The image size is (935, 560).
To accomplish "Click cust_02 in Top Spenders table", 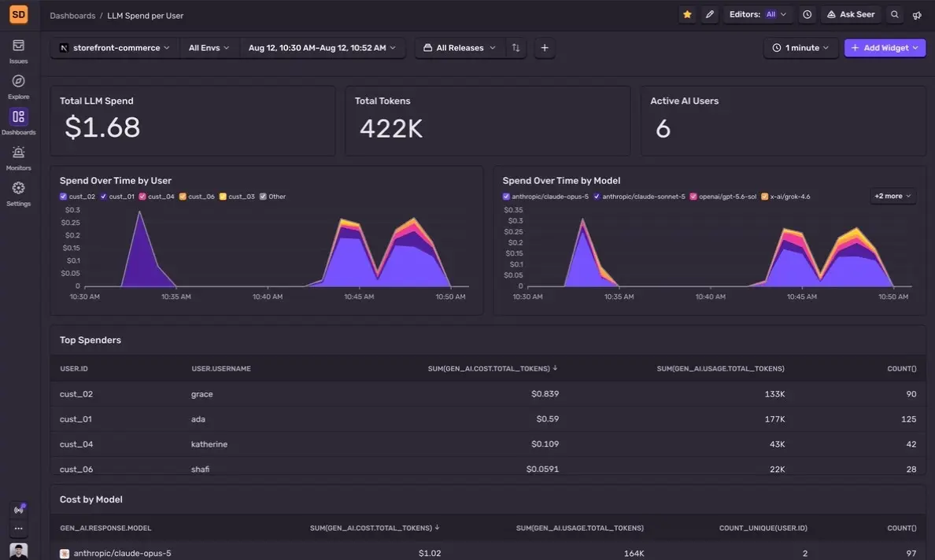I will point(76,394).
